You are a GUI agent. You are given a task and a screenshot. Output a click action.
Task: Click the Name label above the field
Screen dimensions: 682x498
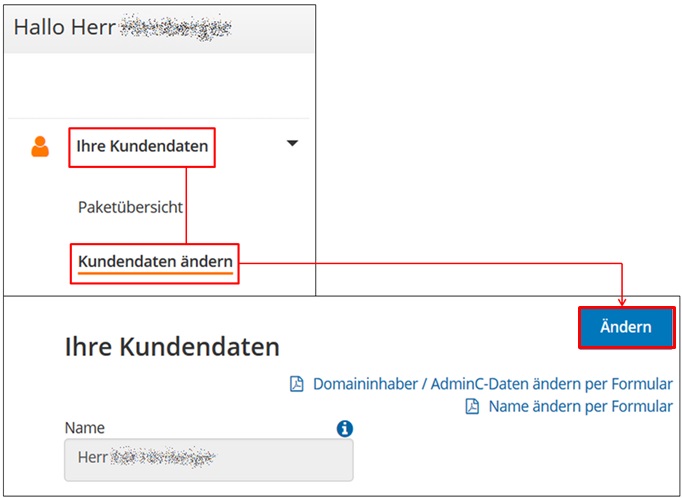click(85, 428)
